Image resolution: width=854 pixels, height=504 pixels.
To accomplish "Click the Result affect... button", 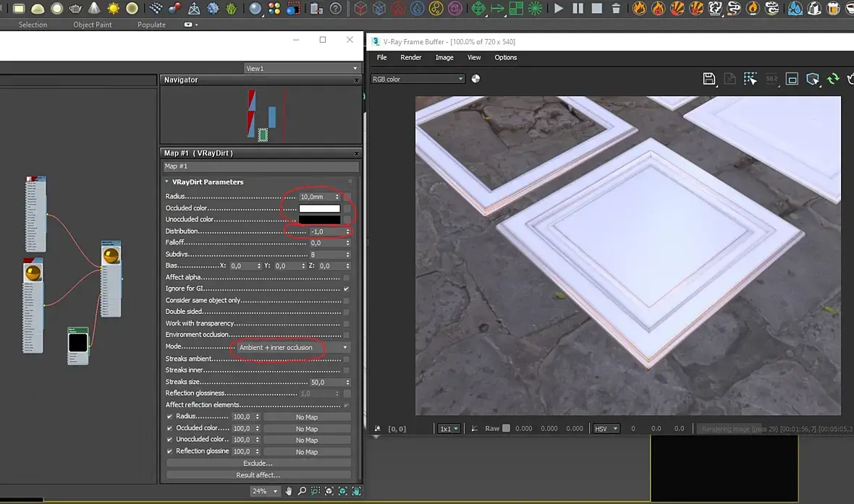I will [x=258, y=475].
